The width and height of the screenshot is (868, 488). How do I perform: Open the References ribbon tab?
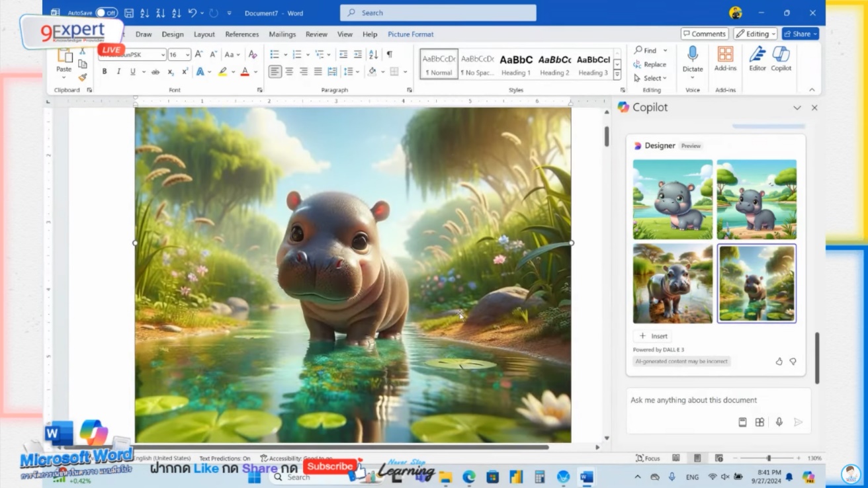pyautogui.click(x=242, y=34)
